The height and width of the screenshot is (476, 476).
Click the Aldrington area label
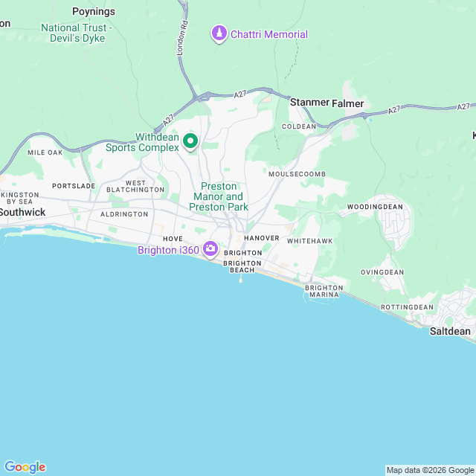coord(124,214)
